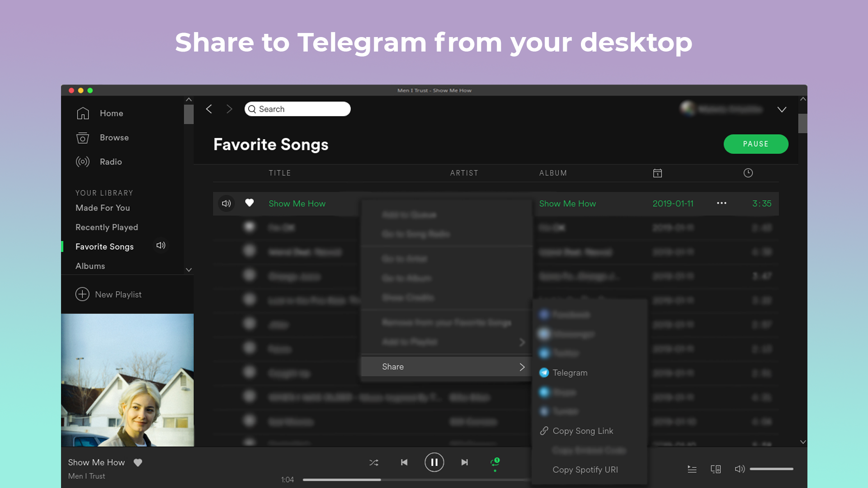868x488 pixels.
Task: Toggle repeat mode
Action: [x=495, y=462]
